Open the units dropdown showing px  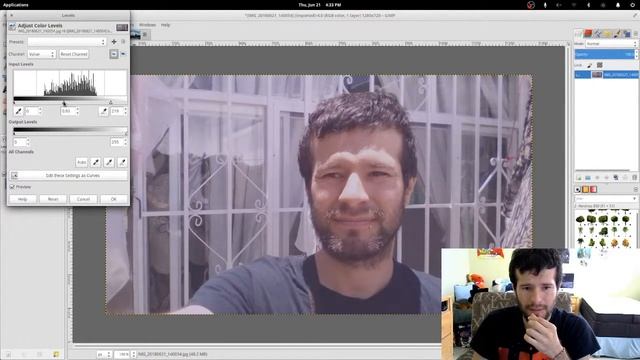[x=104, y=354]
